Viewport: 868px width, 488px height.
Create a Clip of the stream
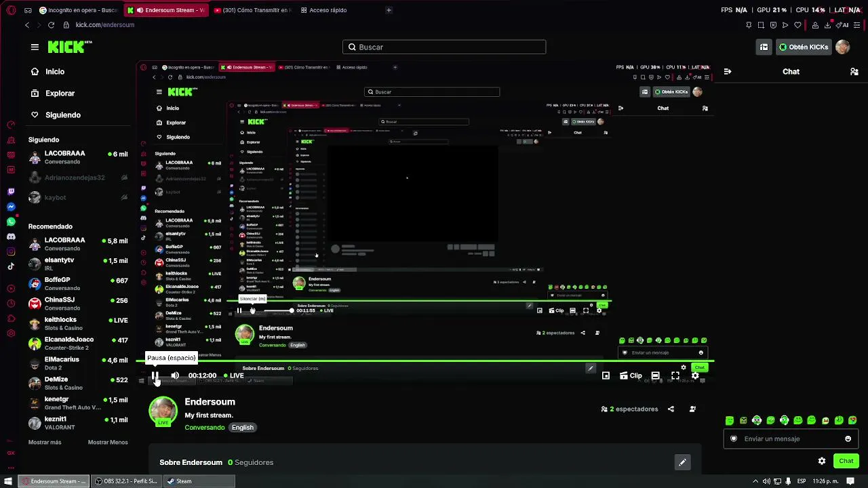pyautogui.click(x=631, y=375)
